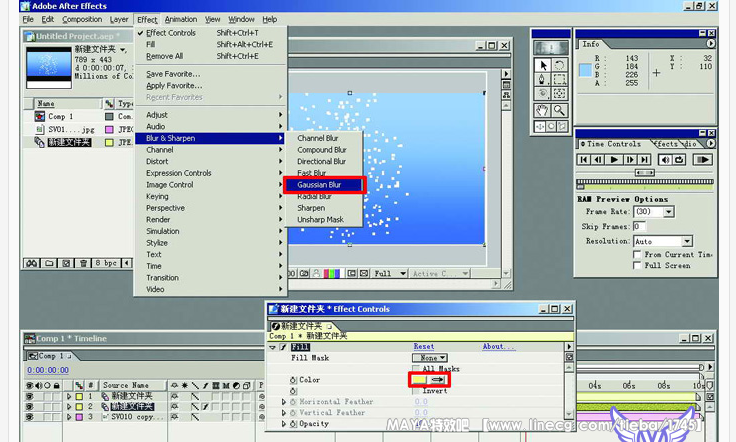Viewport: 736px width, 442px height.
Task: Click the yellow Fill Color swatch
Action: tap(419, 380)
